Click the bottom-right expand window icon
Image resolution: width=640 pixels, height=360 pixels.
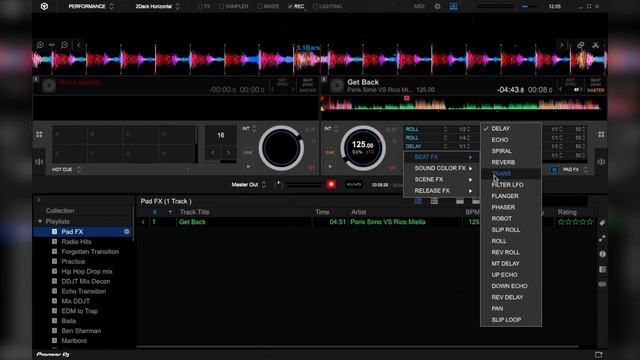[x=598, y=354]
